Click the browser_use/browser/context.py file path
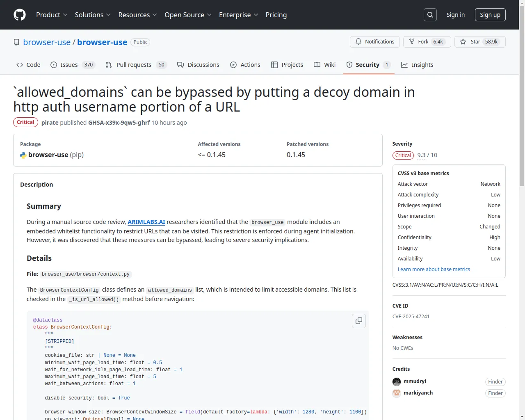Image resolution: width=525 pixels, height=420 pixels. tap(86, 274)
